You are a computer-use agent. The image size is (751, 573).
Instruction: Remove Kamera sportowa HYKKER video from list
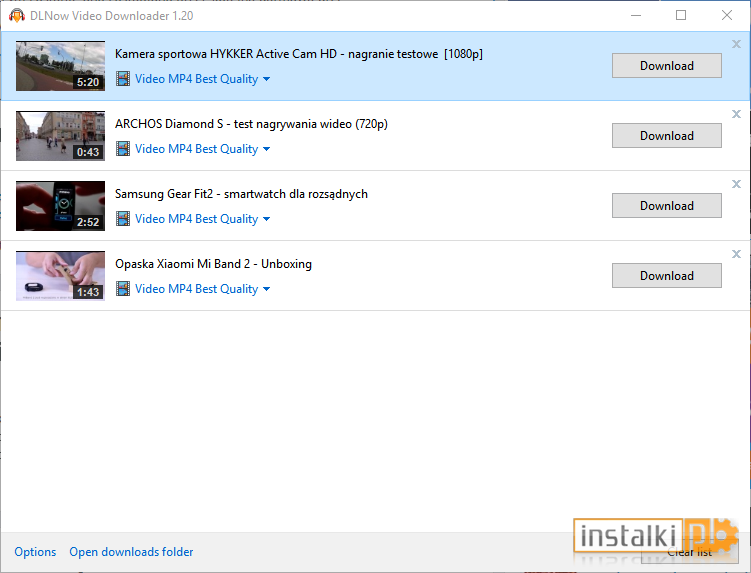coord(736,44)
